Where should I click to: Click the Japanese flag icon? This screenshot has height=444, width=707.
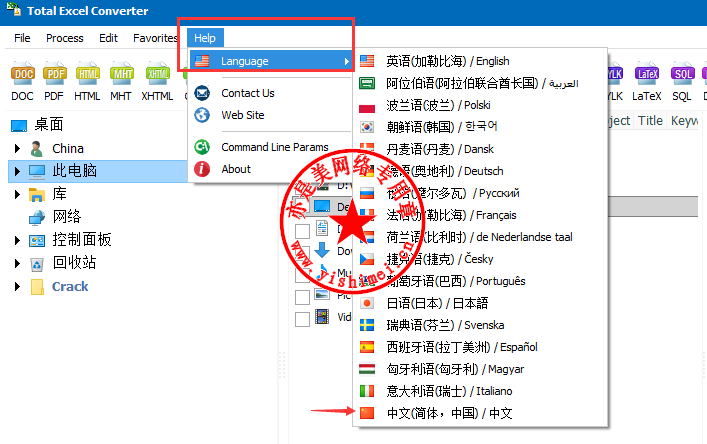coord(367,303)
